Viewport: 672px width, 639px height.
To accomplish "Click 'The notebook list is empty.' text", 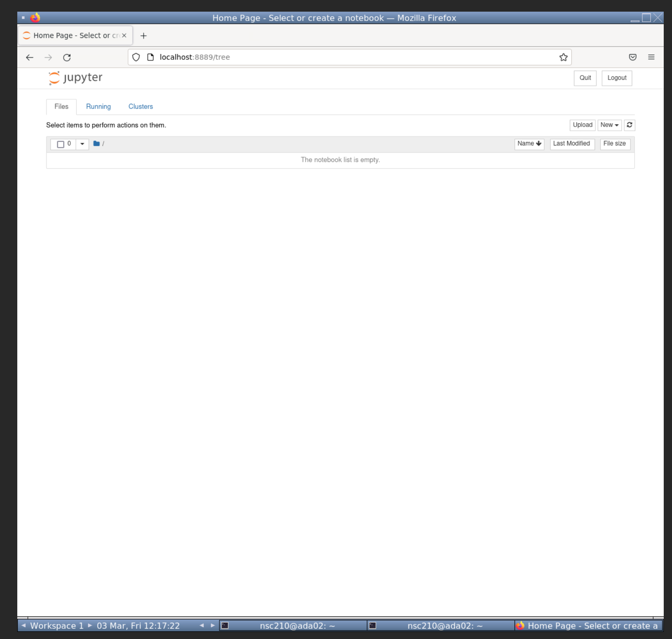I will (x=340, y=160).
